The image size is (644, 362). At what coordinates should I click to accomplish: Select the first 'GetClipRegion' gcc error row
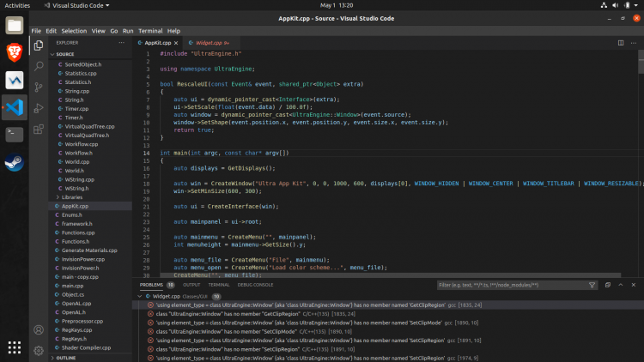[x=388, y=305]
